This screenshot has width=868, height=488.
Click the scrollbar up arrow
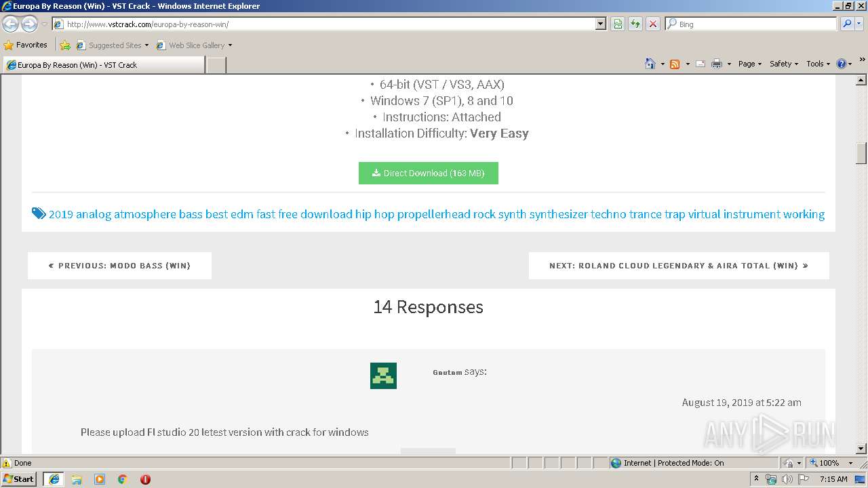click(861, 80)
